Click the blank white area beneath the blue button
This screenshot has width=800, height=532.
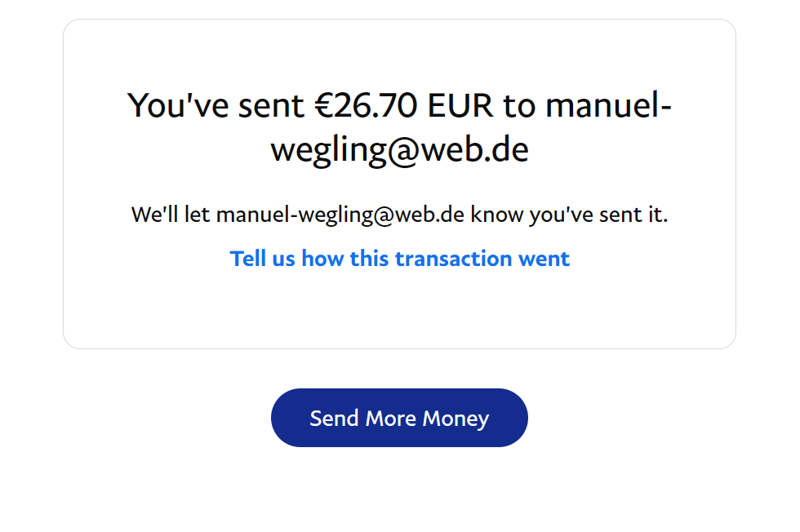tap(399, 494)
